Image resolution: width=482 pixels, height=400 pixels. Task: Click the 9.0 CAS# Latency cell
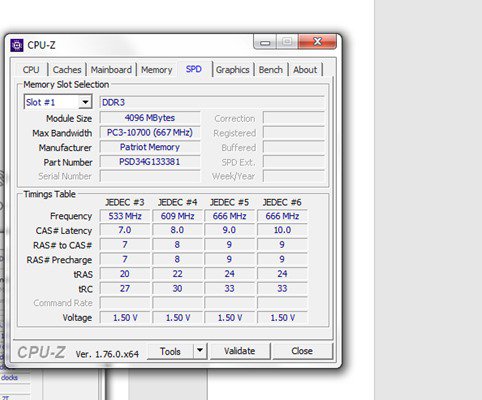[x=230, y=230]
